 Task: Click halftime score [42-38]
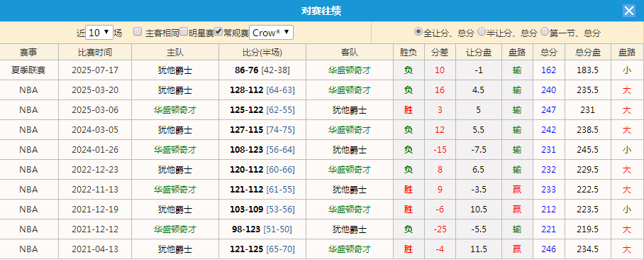276,70
